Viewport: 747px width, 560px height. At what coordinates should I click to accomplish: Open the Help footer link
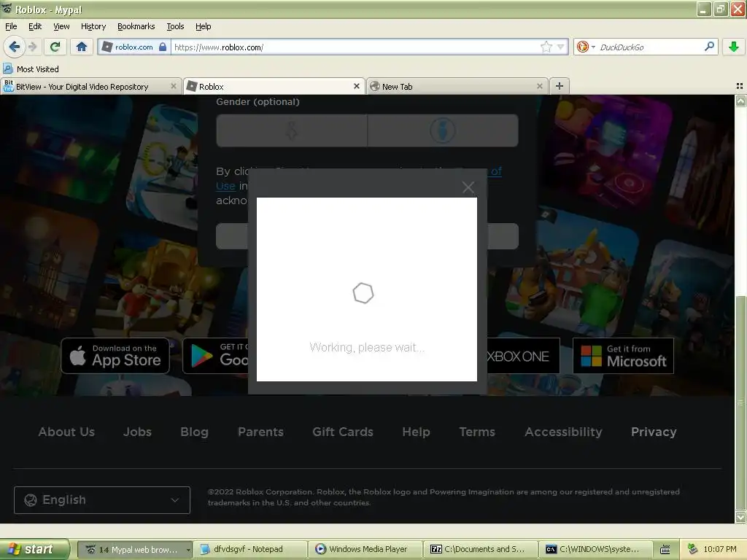(416, 432)
